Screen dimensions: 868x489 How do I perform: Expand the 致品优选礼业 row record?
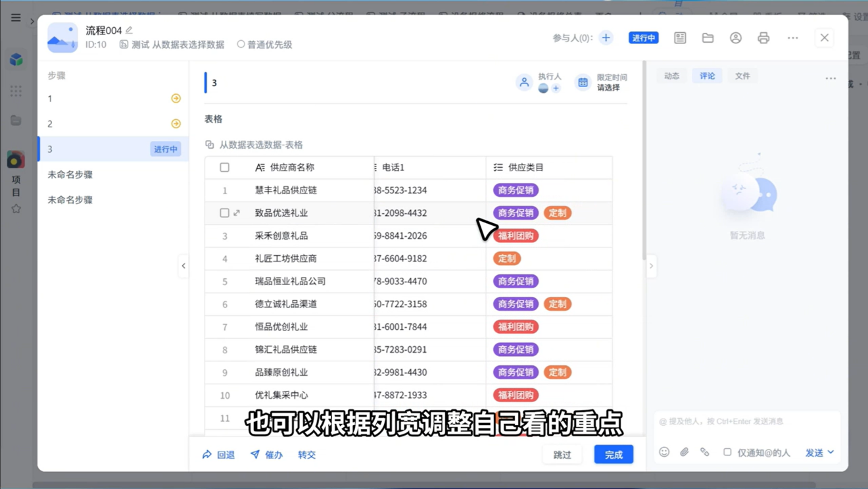tap(237, 213)
